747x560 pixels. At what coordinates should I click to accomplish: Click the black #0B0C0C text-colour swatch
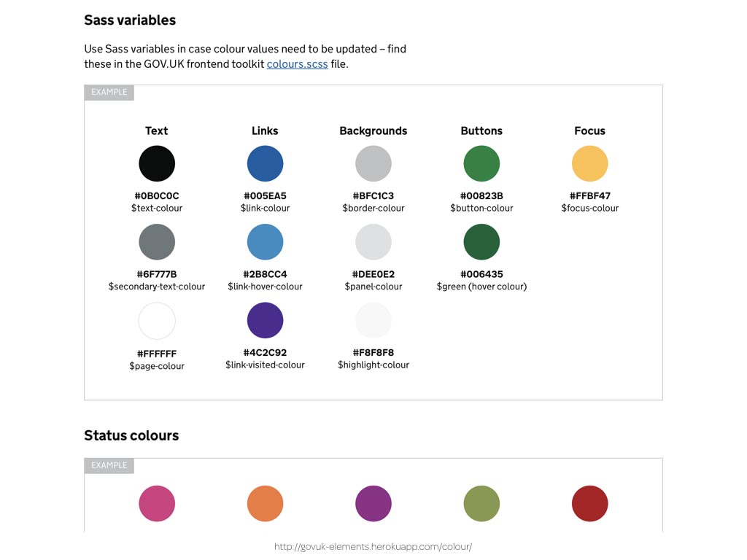point(157,163)
